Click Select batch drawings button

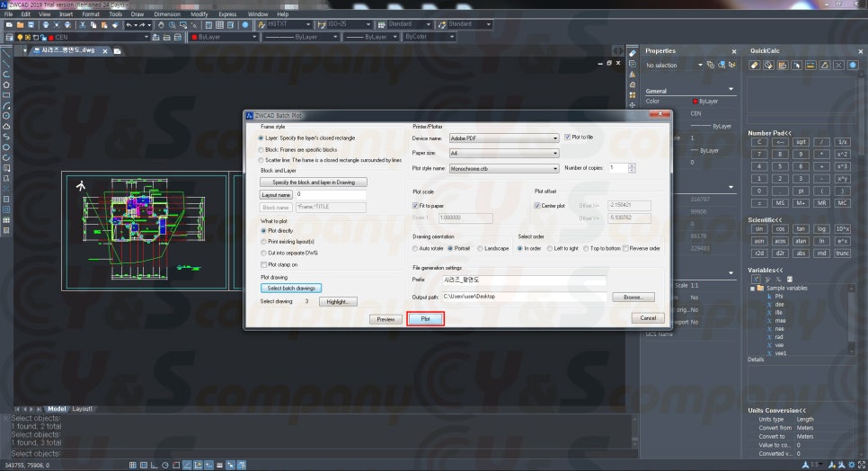(291, 289)
